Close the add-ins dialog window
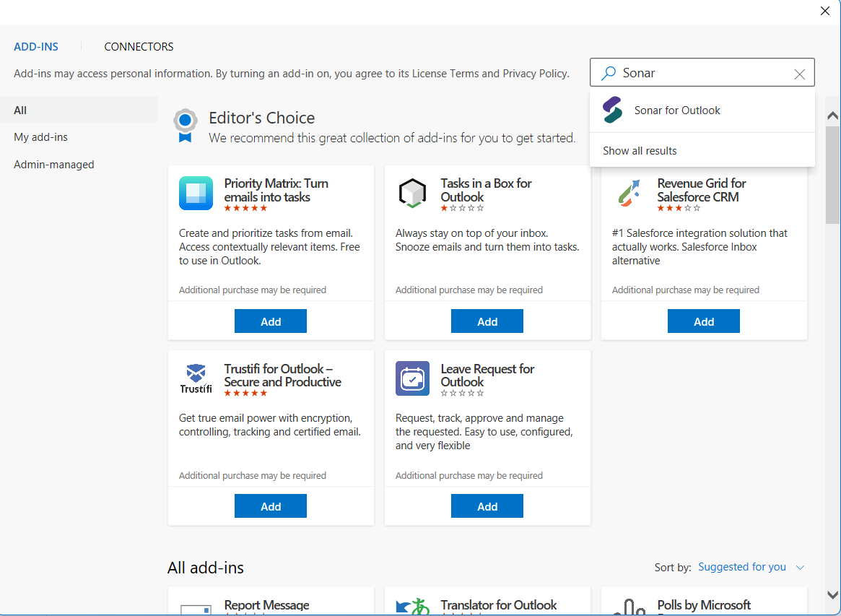This screenshot has height=616, width=841. pyautogui.click(x=825, y=12)
